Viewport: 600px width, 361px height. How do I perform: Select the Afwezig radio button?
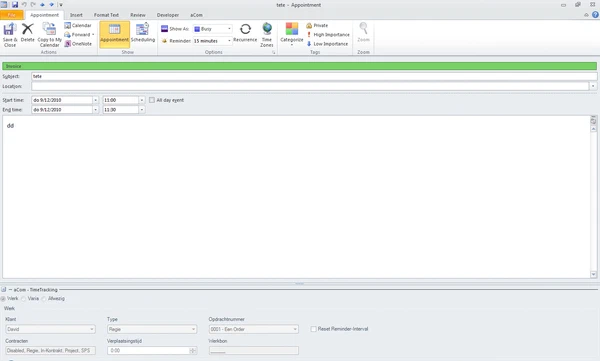click(x=44, y=299)
